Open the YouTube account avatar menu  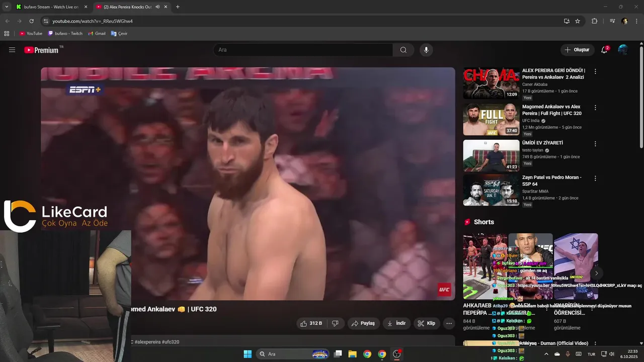click(x=623, y=50)
